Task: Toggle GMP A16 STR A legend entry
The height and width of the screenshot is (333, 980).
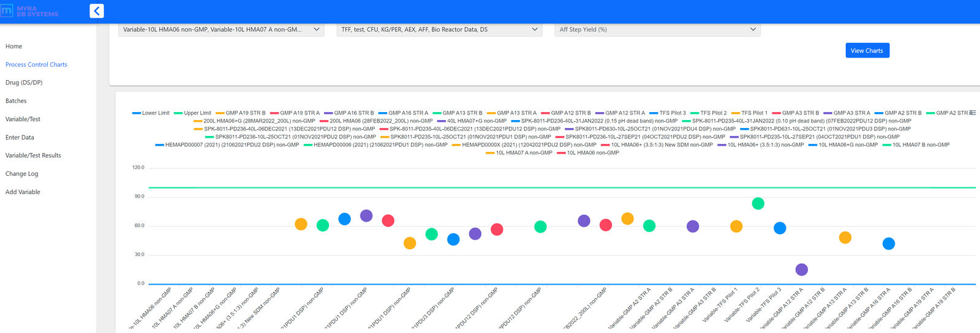Action: coord(403,113)
